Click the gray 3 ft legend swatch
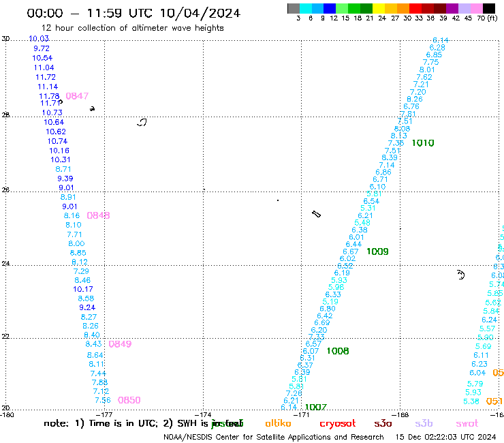This screenshot has width=504, height=443. click(294, 8)
